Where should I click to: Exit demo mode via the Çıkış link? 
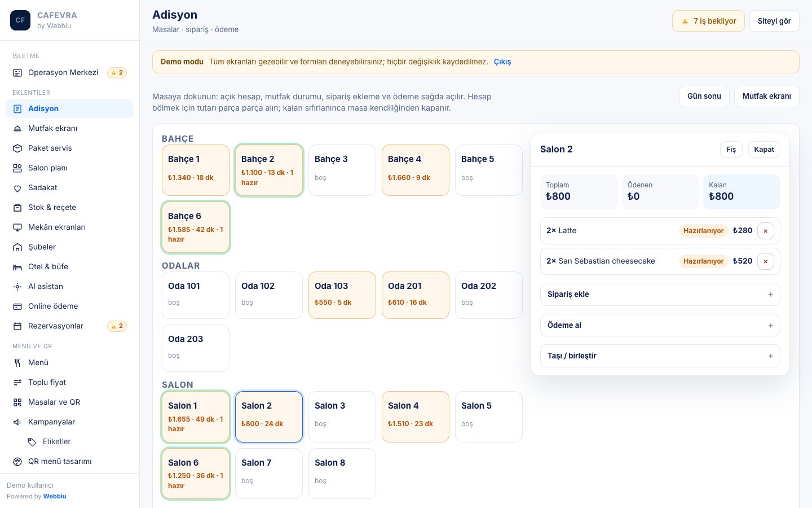click(x=502, y=62)
